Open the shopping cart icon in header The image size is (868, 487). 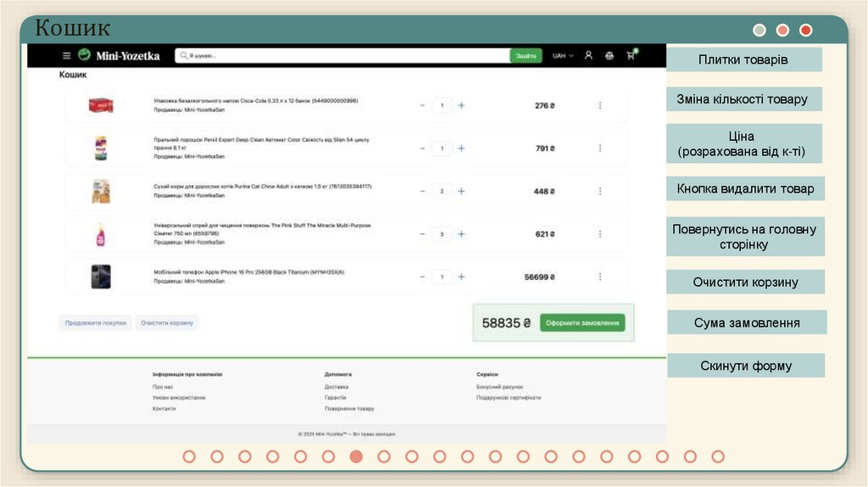point(631,55)
